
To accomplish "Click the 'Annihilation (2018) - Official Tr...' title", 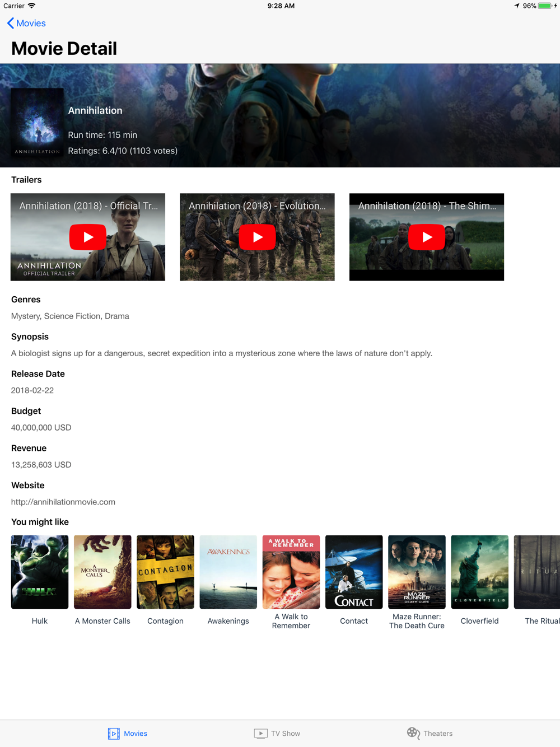I will click(88, 206).
